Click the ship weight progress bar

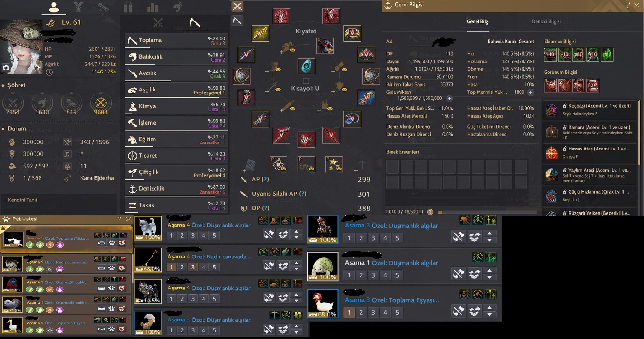pyautogui.click(x=487, y=212)
